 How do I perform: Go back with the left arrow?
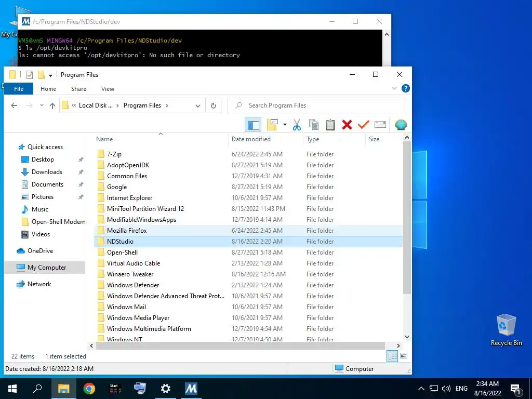pyautogui.click(x=14, y=105)
